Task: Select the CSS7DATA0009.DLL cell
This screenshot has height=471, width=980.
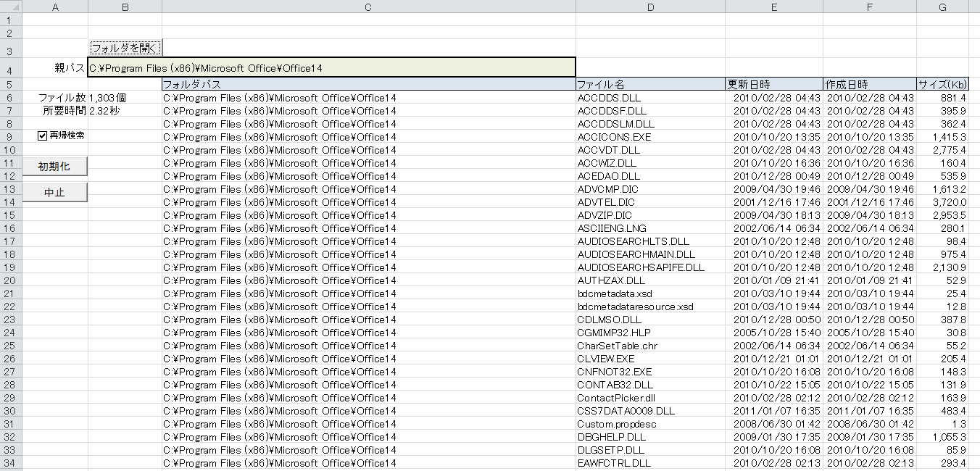Action: click(x=650, y=410)
